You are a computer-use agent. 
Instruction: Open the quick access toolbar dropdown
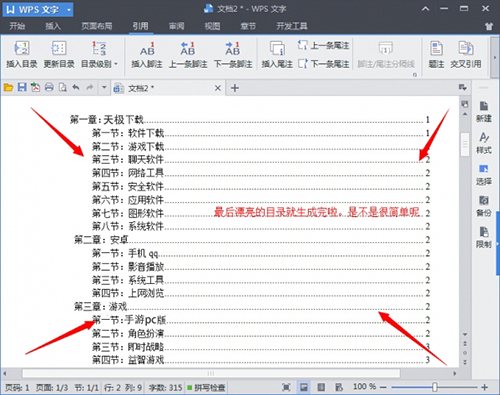click(104, 88)
